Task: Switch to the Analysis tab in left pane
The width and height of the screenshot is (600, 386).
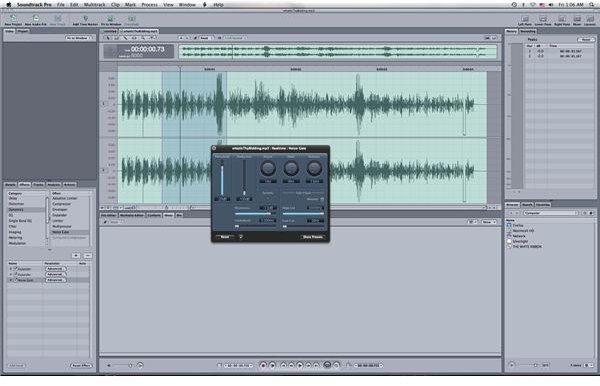Action: [53, 184]
